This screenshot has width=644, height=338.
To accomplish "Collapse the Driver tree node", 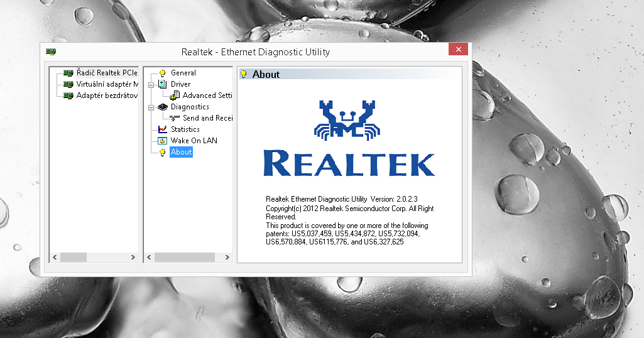I will (x=151, y=85).
